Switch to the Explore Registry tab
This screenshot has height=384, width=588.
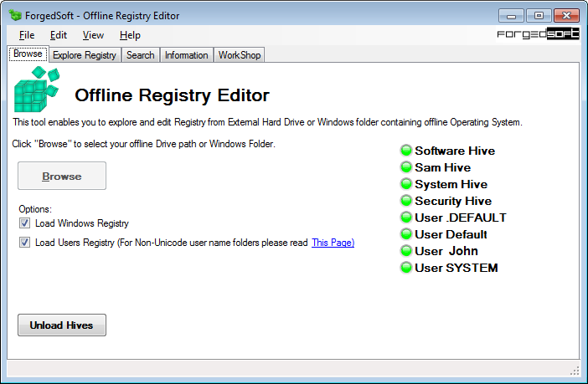(x=85, y=55)
